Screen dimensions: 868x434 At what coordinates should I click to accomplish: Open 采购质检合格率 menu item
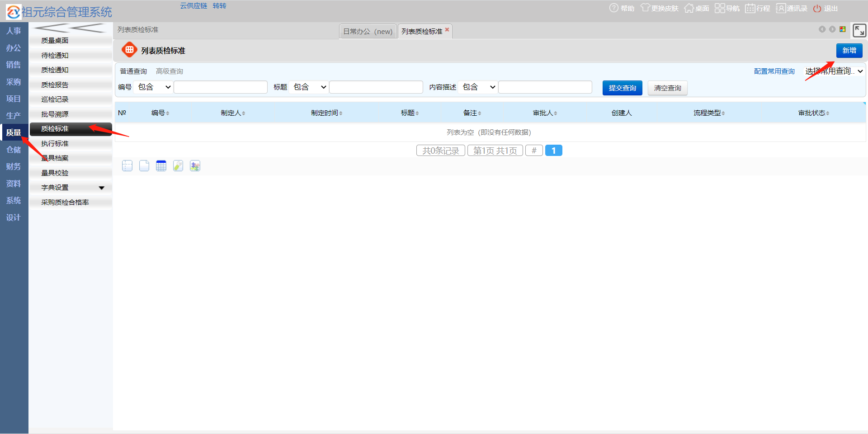pyautogui.click(x=71, y=202)
